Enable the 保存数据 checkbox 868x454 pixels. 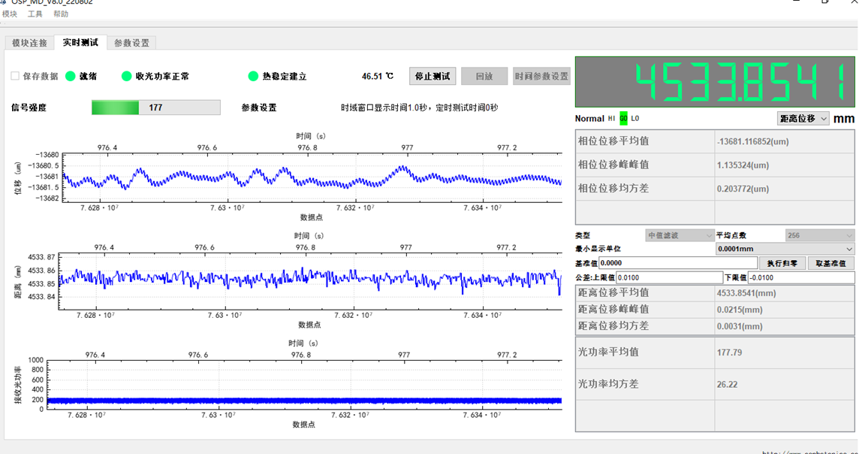[15, 76]
